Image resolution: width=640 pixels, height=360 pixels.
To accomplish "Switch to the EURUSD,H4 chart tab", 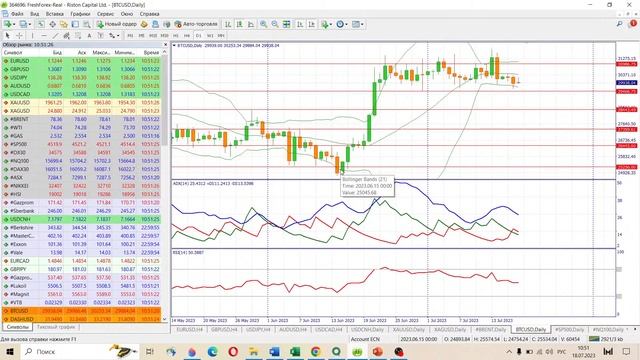I will click(x=190, y=329).
